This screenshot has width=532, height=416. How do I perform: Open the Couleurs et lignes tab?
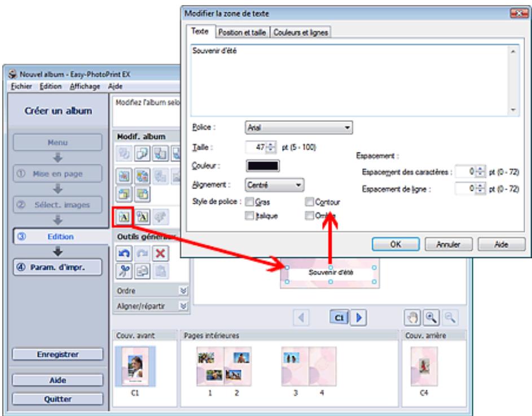coord(301,32)
